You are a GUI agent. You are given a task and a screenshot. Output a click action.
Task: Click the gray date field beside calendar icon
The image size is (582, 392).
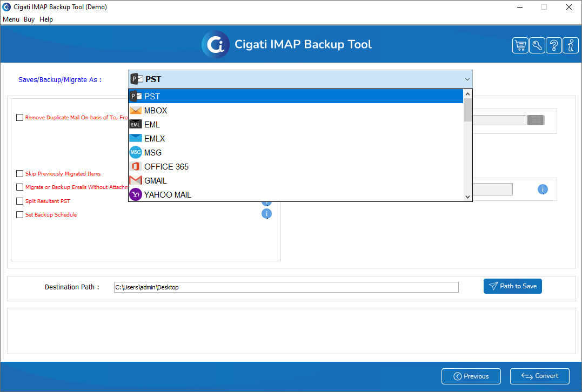[x=499, y=120]
